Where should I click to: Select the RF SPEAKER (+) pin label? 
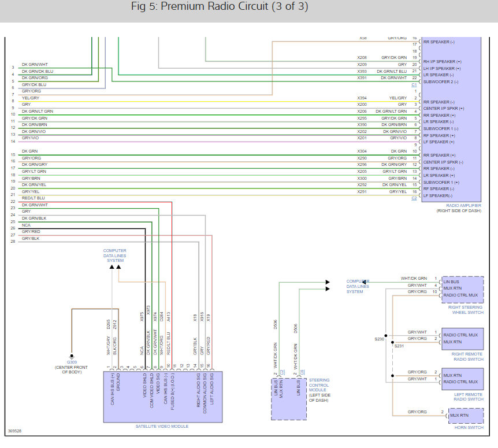click(x=439, y=135)
